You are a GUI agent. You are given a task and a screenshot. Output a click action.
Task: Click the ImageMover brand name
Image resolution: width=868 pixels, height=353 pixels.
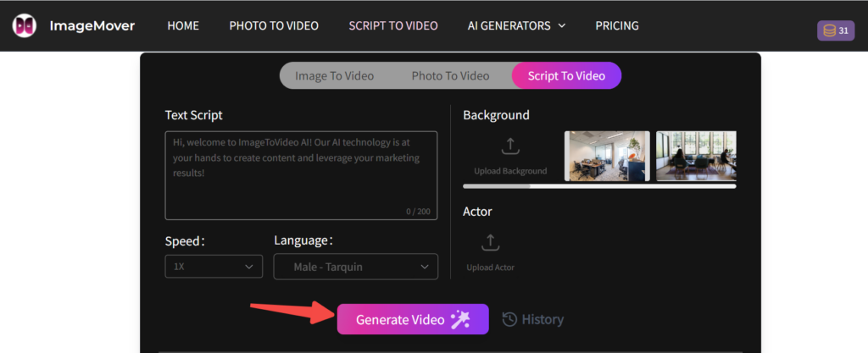click(92, 26)
